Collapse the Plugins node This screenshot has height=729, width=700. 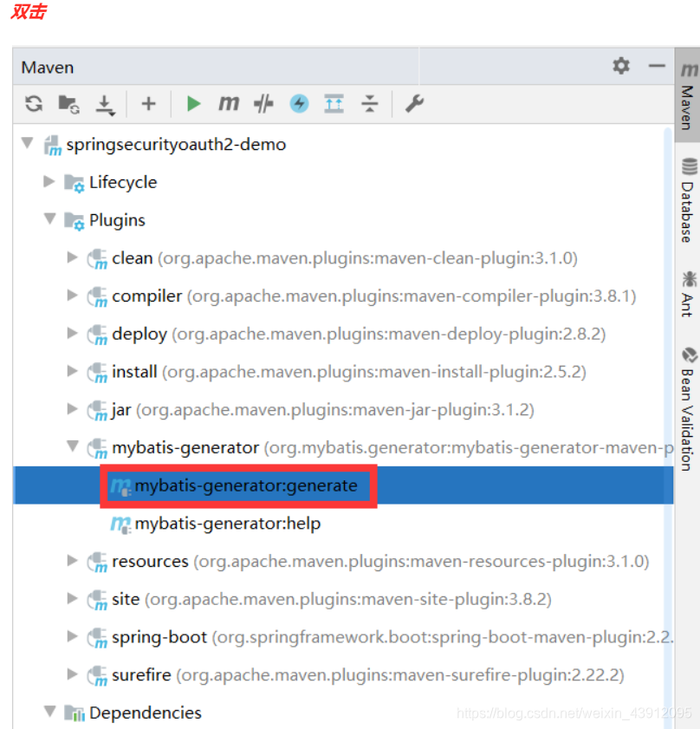[x=49, y=218]
